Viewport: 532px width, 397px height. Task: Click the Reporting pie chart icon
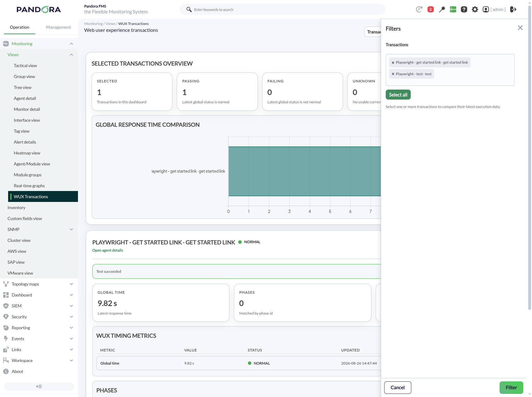tap(6, 328)
